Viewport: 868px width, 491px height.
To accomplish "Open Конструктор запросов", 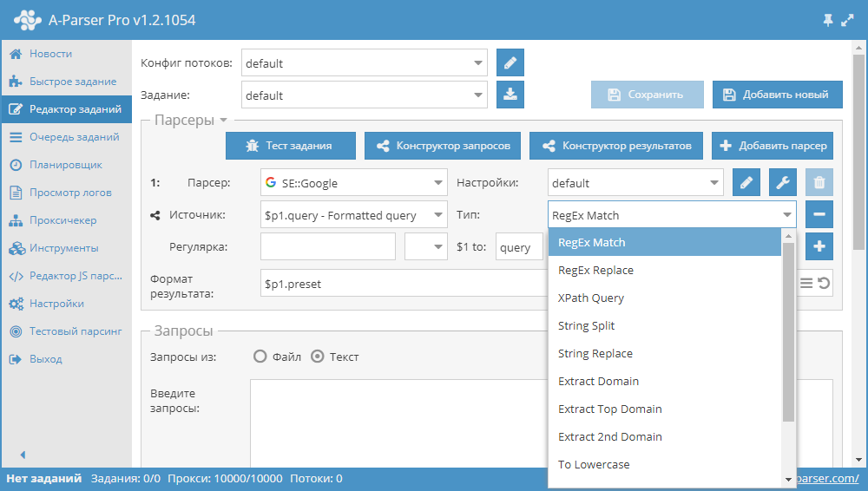I will click(x=443, y=146).
